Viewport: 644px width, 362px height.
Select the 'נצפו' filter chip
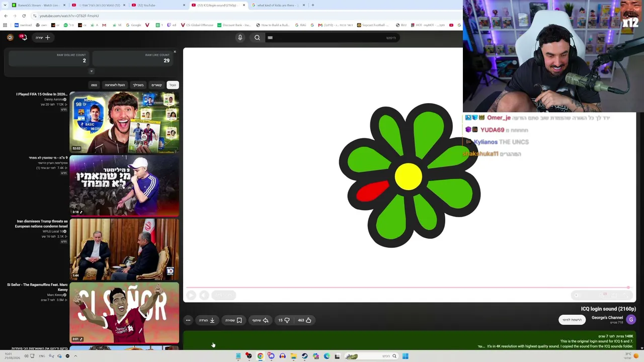pyautogui.click(x=94, y=85)
